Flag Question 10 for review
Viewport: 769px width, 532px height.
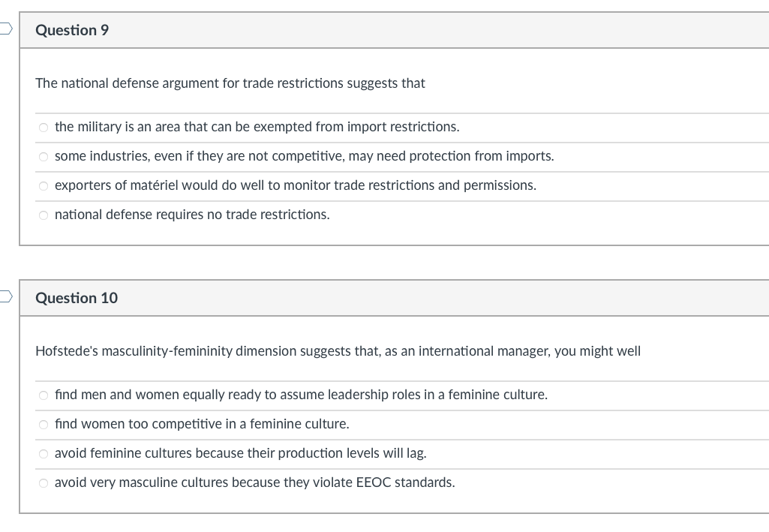pyautogui.click(x=5, y=298)
